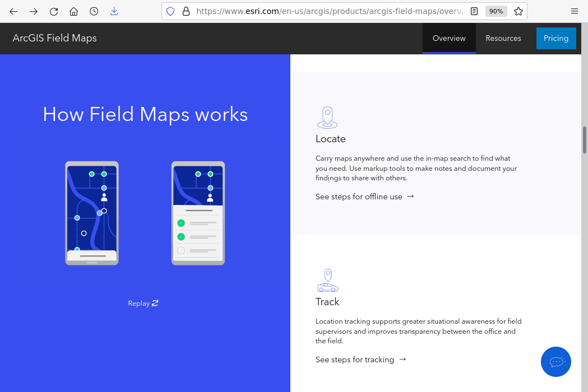Reload the page with the refresh icon
Viewport: 588px width, 392px height.
point(54,11)
